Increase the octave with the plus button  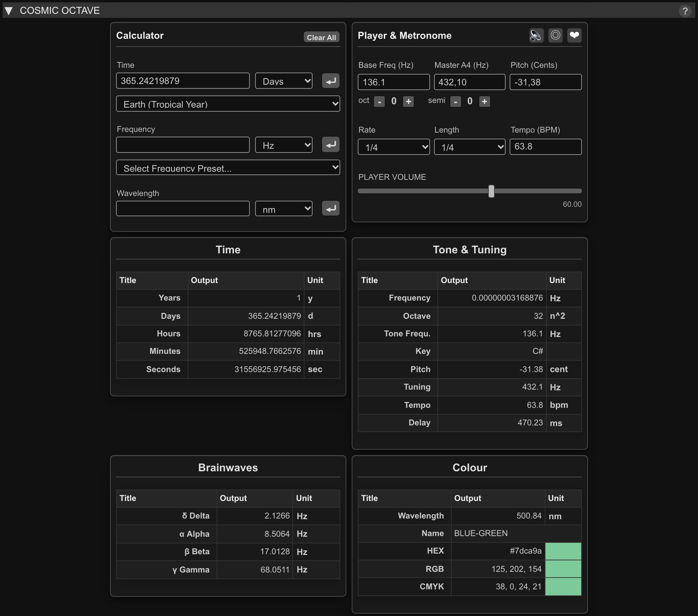pos(408,101)
